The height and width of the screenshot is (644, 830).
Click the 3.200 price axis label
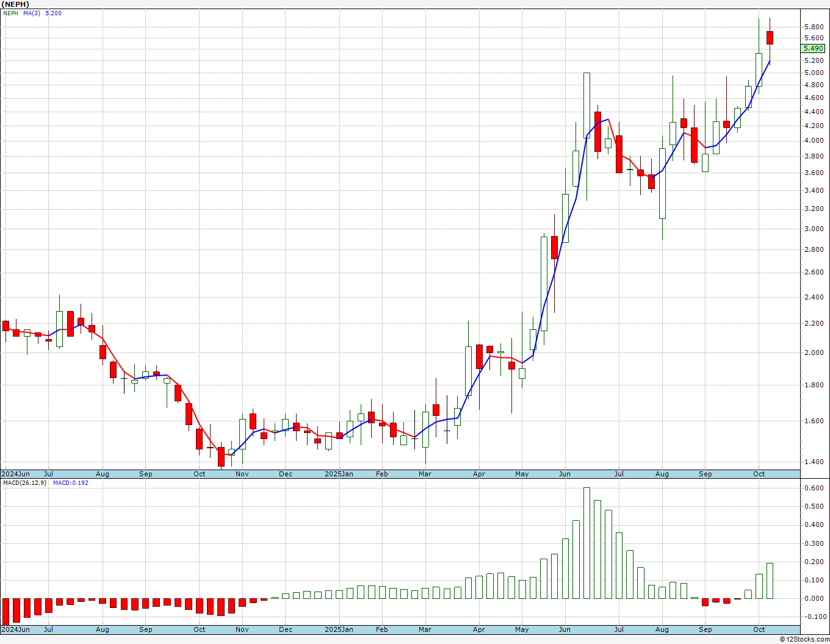click(814, 209)
